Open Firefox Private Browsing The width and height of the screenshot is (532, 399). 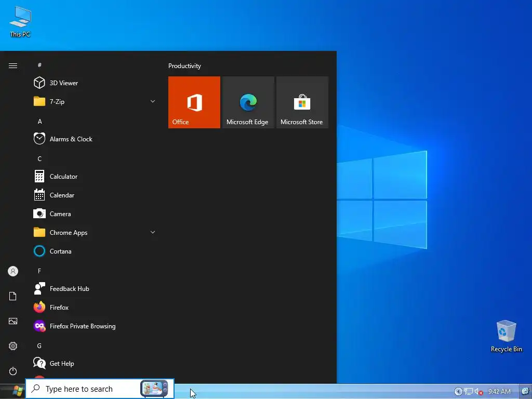pyautogui.click(x=95, y=326)
